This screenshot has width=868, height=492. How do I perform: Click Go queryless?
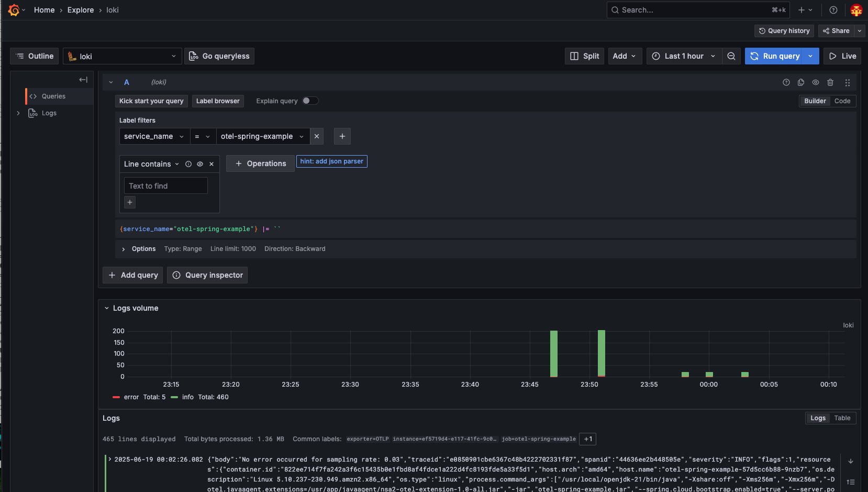(x=219, y=56)
